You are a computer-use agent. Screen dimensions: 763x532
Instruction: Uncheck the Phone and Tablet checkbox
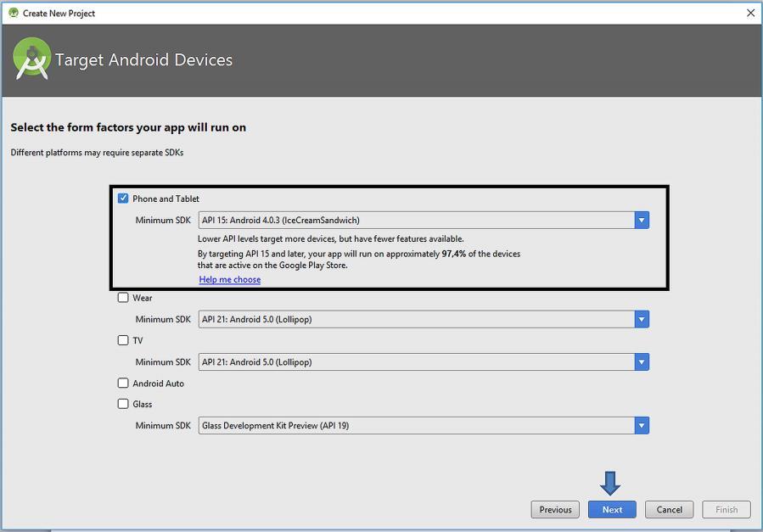[x=123, y=199]
